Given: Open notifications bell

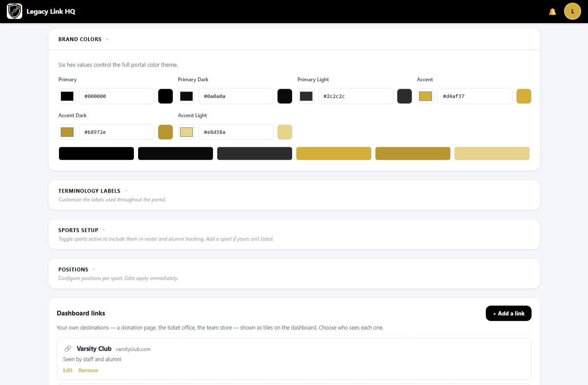Looking at the screenshot, I should [553, 12].
